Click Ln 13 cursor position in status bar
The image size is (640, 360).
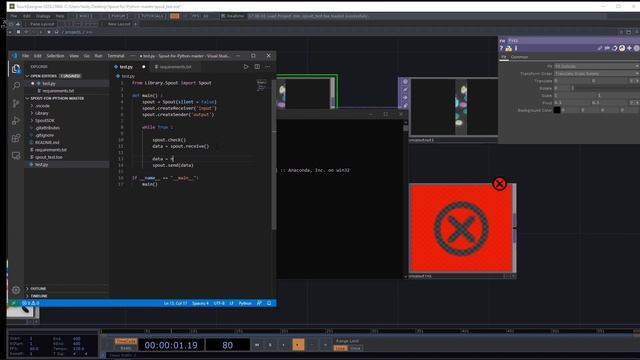click(x=176, y=303)
